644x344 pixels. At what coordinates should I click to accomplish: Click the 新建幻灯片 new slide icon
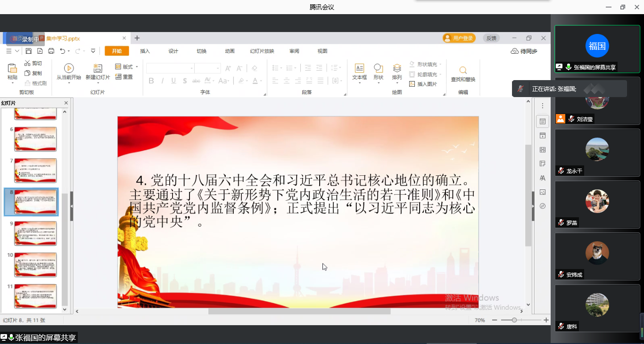[98, 68]
